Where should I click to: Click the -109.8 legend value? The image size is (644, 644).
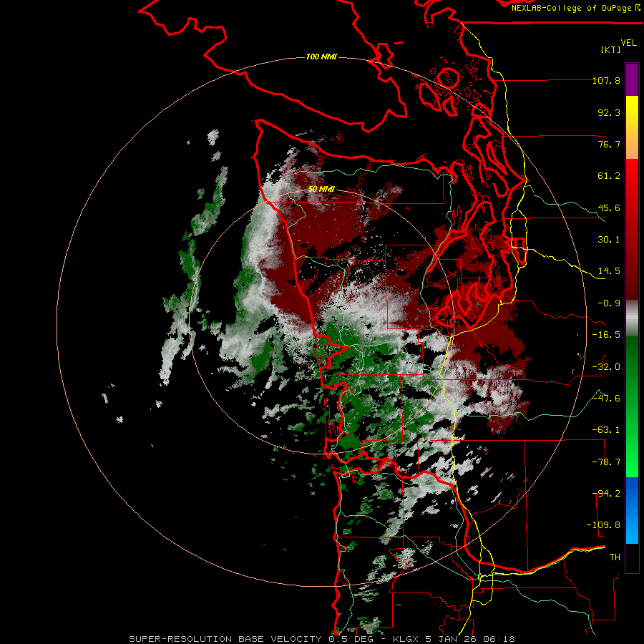(x=603, y=525)
